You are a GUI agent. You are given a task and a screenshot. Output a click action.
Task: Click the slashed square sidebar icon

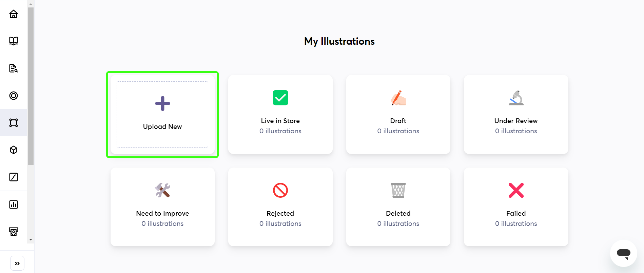coord(14,177)
